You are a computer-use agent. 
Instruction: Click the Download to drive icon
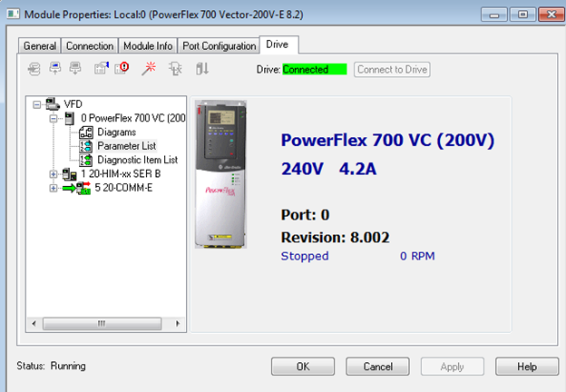pyautogui.click(x=75, y=68)
